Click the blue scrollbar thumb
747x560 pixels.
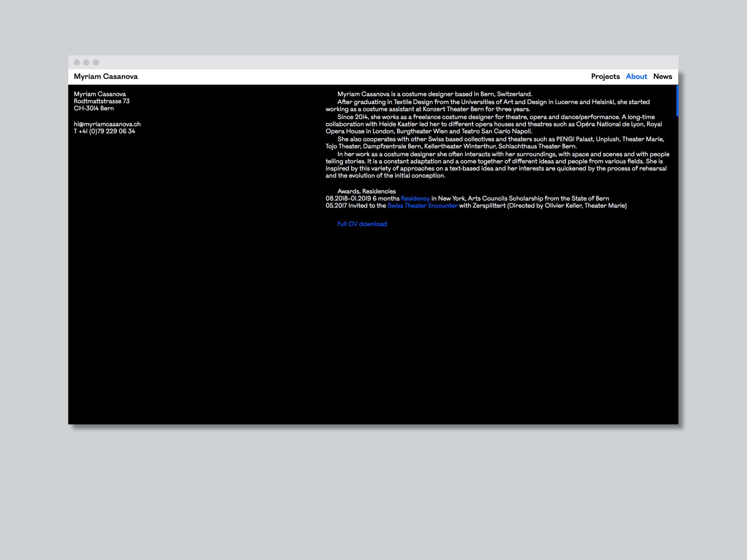(x=677, y=100)
